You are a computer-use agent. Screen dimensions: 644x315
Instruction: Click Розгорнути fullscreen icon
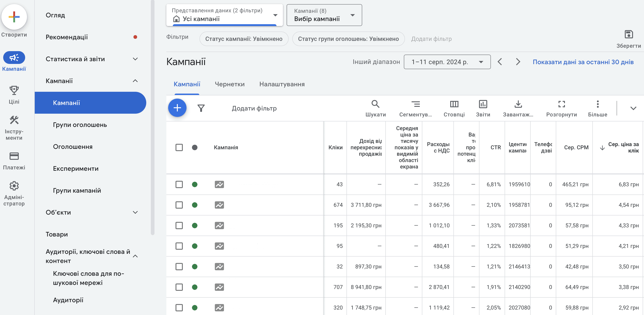point(562,104)
